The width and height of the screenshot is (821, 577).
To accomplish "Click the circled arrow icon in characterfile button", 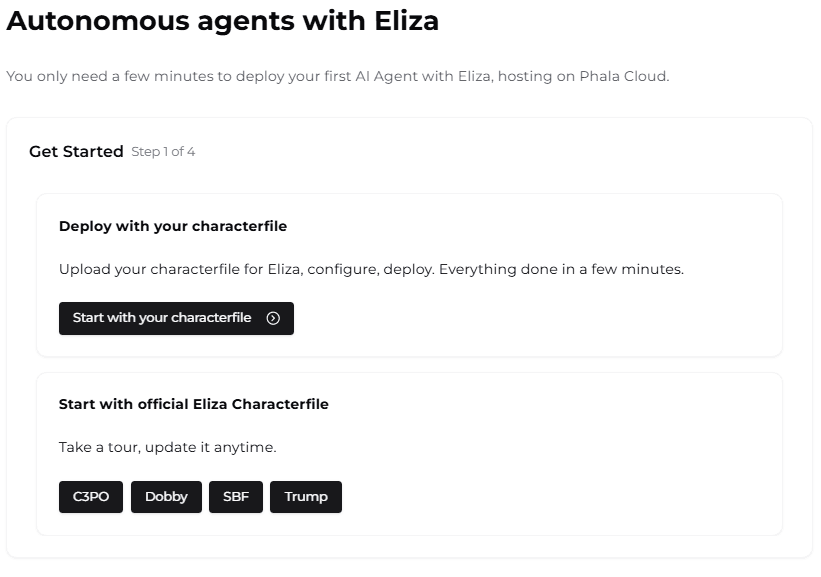I will coord(273,318).
